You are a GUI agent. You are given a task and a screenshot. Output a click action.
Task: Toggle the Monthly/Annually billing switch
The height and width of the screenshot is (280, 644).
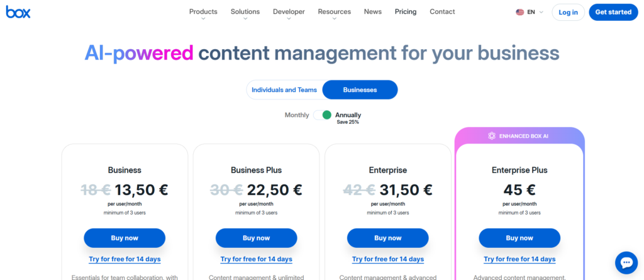pos(323,115)
